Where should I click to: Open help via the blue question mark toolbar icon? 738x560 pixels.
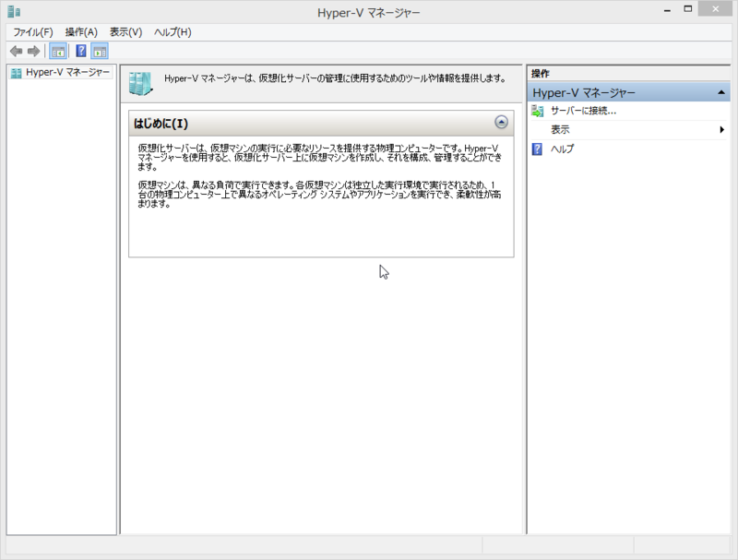pos(81,51)
